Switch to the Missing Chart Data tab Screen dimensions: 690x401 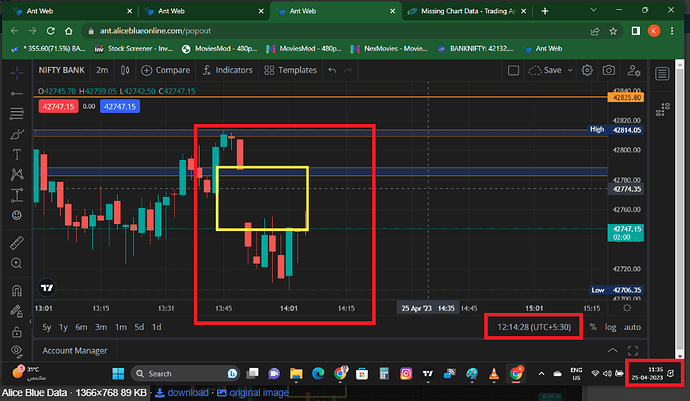467,11
